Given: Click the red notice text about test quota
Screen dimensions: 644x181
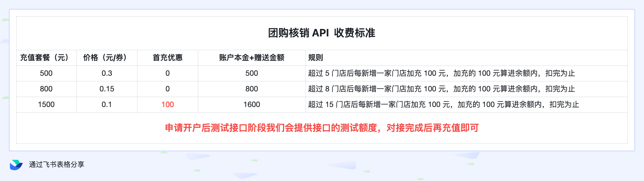Looking at the screenshot, I should (322, 128).
